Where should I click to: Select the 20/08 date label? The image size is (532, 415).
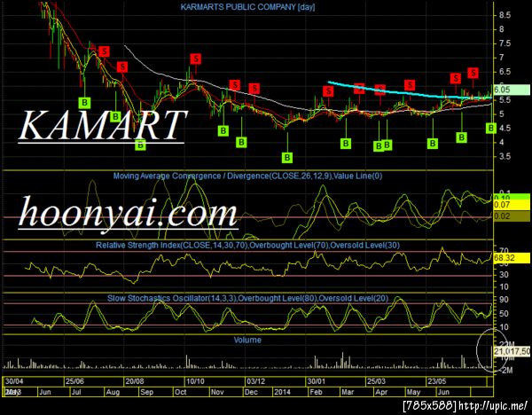[135, 381]
